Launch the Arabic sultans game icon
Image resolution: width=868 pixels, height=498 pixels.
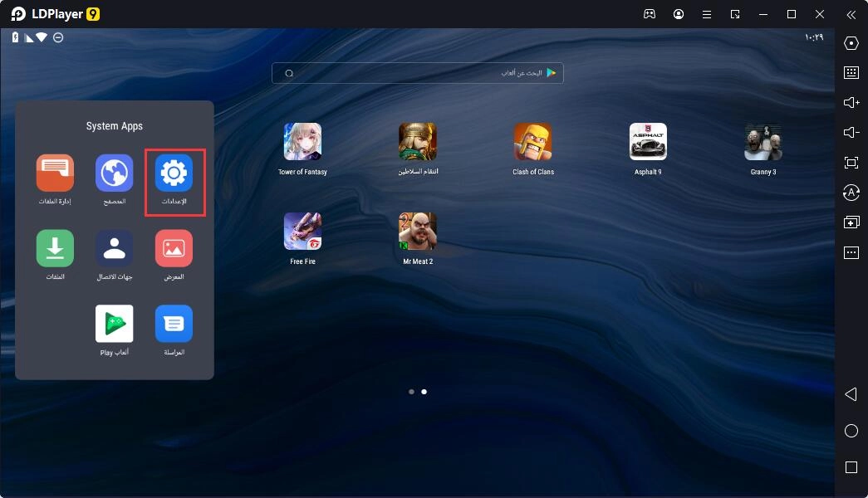(418, 142)
